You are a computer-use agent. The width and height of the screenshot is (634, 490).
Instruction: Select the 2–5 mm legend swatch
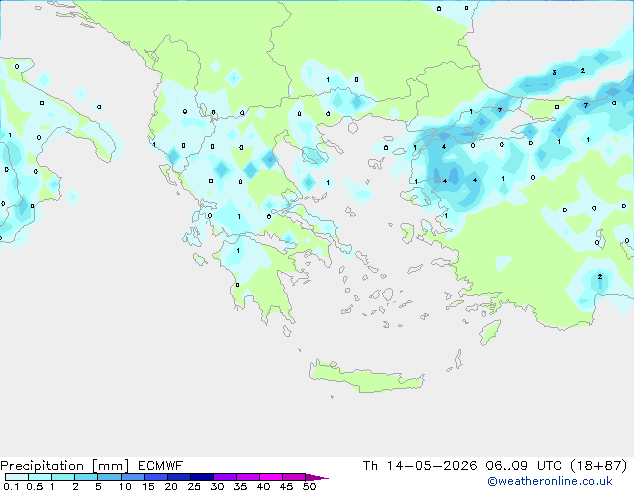tap(86, 477)
